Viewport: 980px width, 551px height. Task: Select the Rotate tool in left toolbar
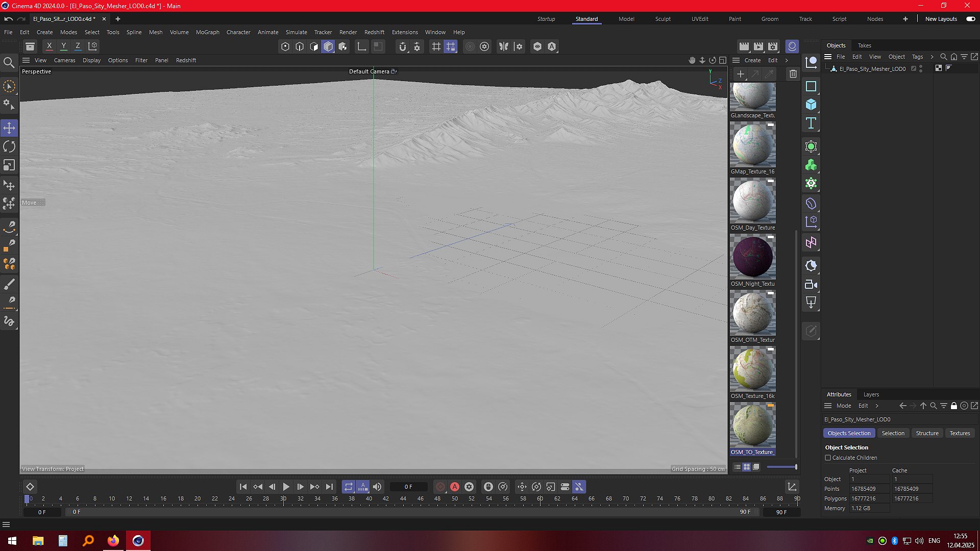(x=9, y=147)
